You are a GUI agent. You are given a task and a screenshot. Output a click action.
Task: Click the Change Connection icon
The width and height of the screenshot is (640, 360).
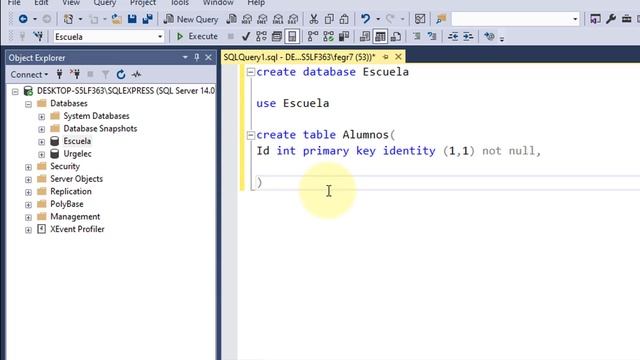pos(38,37)
